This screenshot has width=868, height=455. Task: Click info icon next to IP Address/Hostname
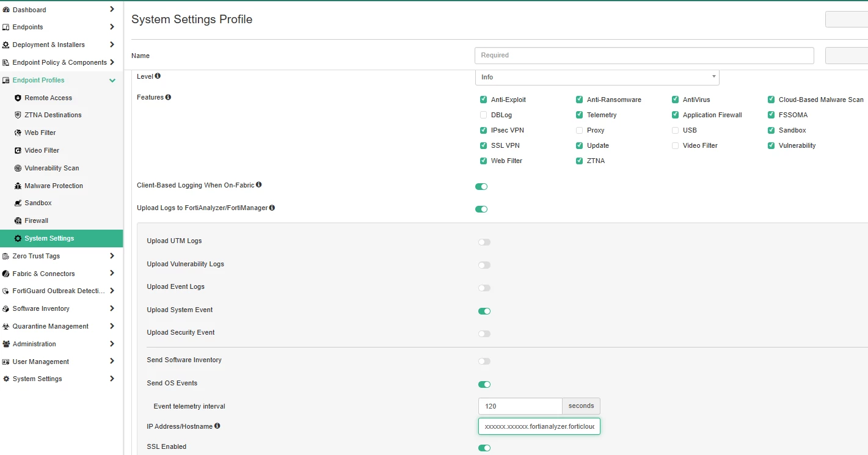pos(217,426)
